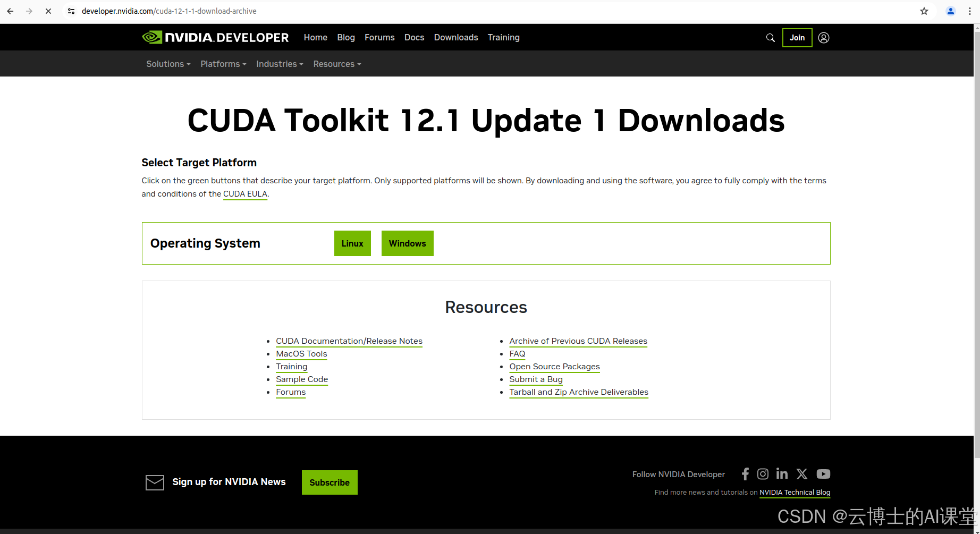The width and height of the screenshot is (980, 534).
Task: Click the envelope icon beside Sign up for NVIDIA News
Action: pos(155,482)
